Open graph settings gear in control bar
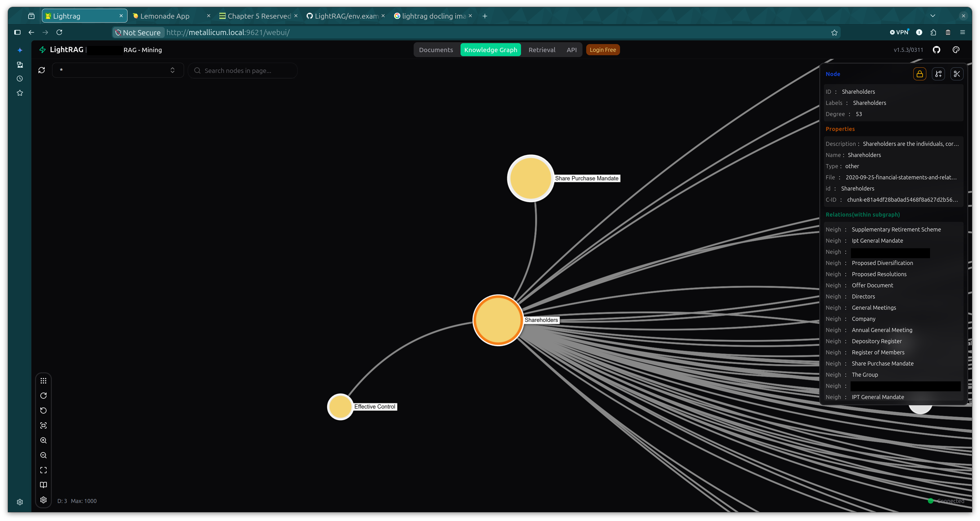The width and height of the screenshot is (980, 521). [43, 500]
